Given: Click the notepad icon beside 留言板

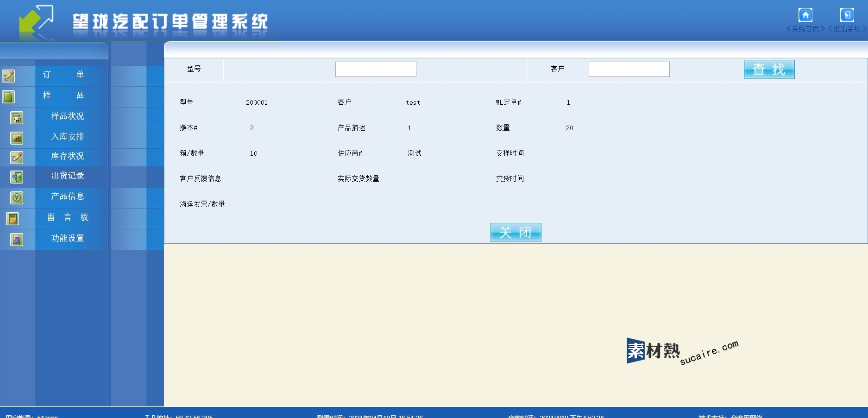Looking at the screenshot, I should pyautogui.click(x=13, y=218).
